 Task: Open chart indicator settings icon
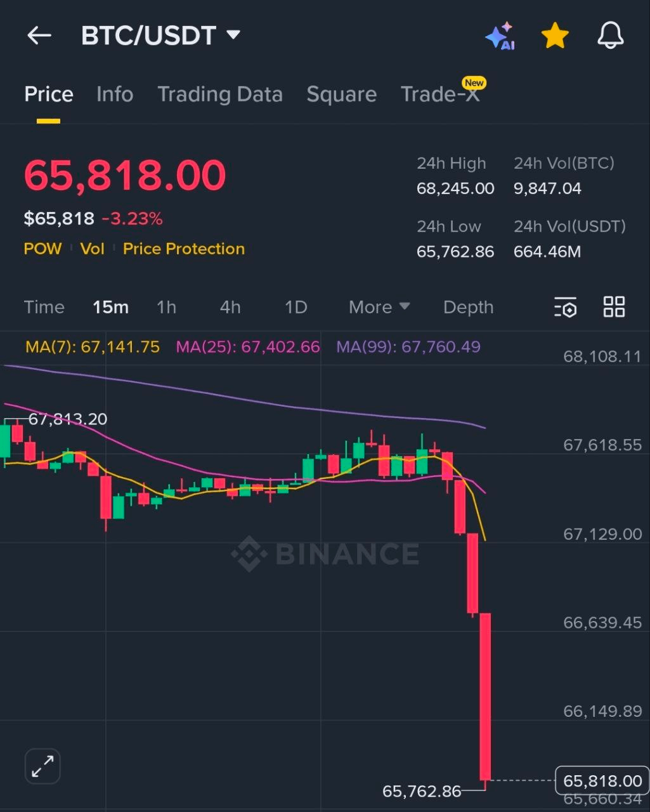[x=565, y=307]
